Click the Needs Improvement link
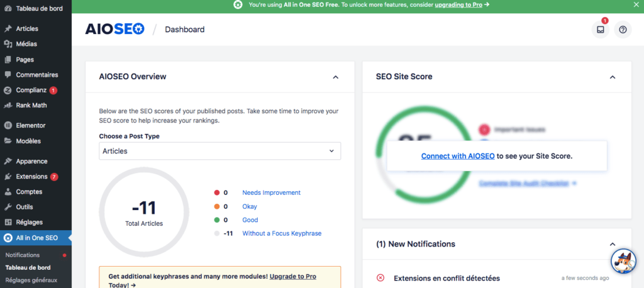 point(272,192)
